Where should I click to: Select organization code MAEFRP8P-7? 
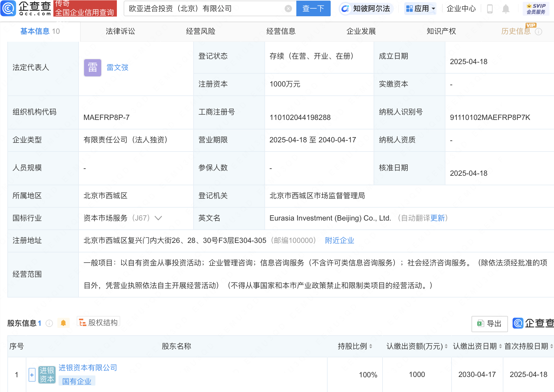106,117
